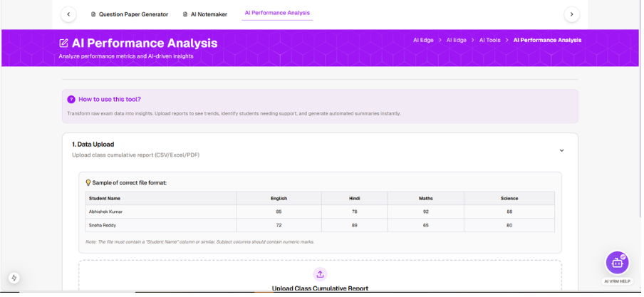Click the Hindi column header
Screen dimensions: 644x297
[355, 199]
